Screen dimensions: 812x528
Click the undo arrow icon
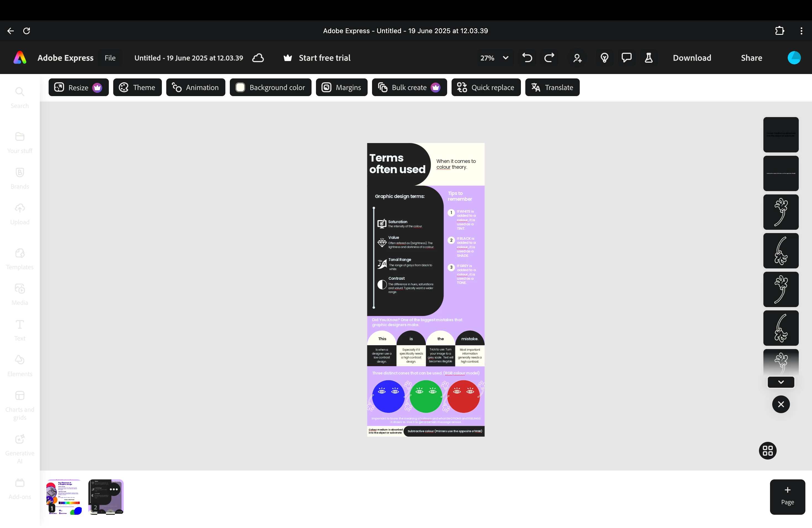527,58
